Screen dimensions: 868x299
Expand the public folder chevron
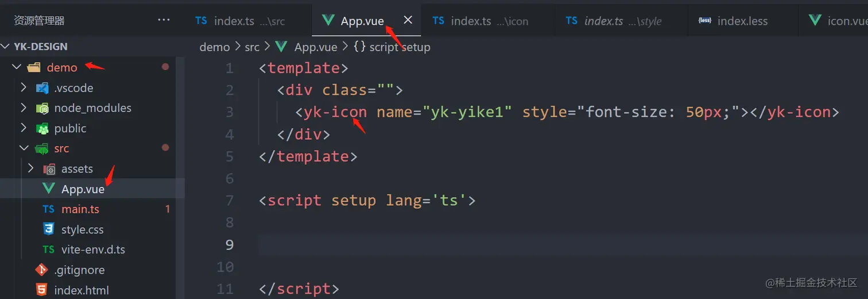24,128
